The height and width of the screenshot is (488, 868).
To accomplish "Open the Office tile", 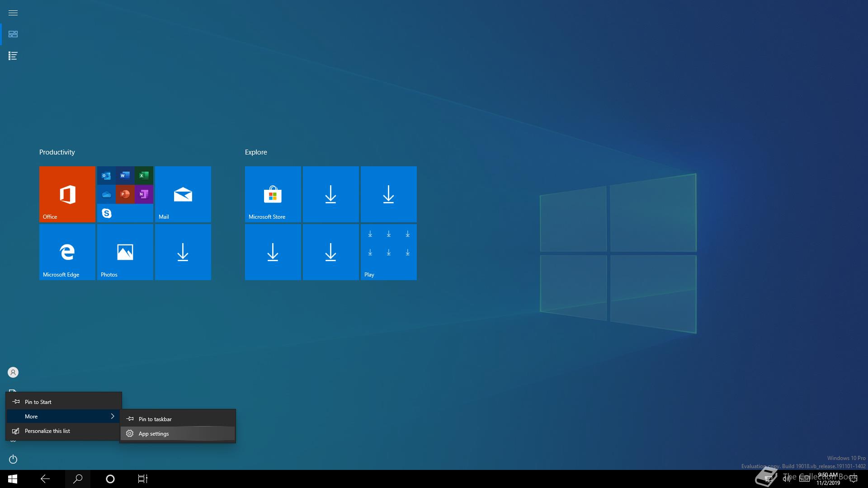I will [x=67, y=194].
